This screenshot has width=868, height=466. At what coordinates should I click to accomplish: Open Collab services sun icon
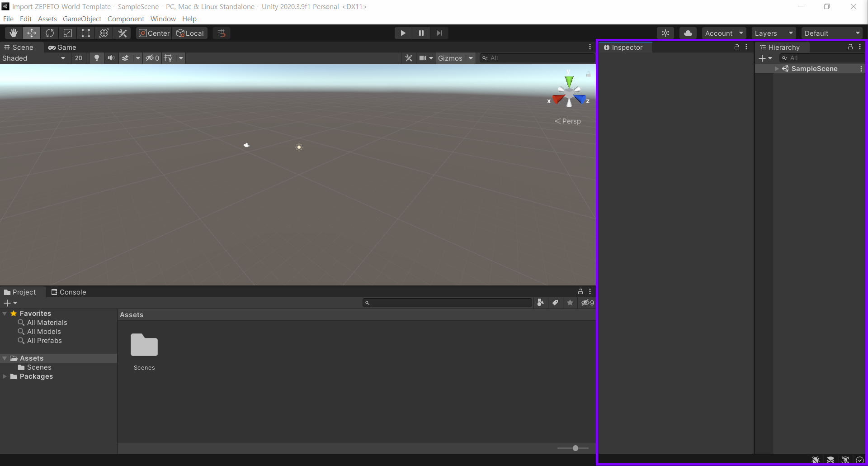[x=665, y=33]
